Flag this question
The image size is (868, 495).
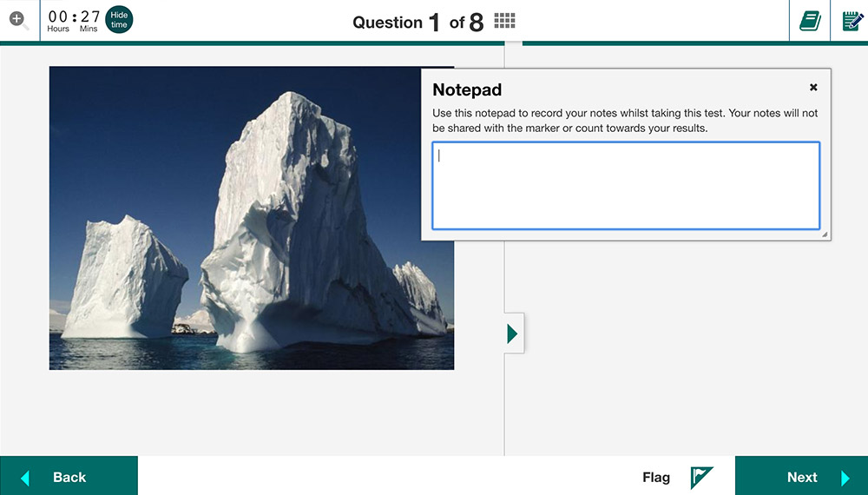click(x=678, y=478)
